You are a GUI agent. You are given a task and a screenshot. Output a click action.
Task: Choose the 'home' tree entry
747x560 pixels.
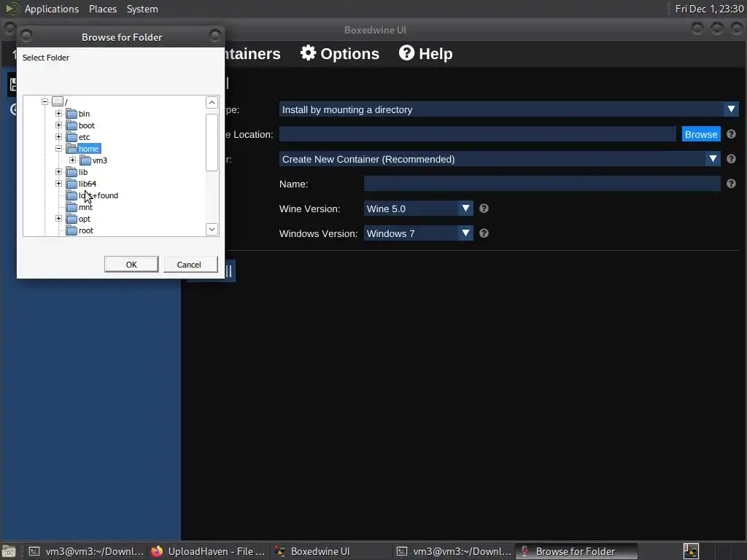(88, 149)
